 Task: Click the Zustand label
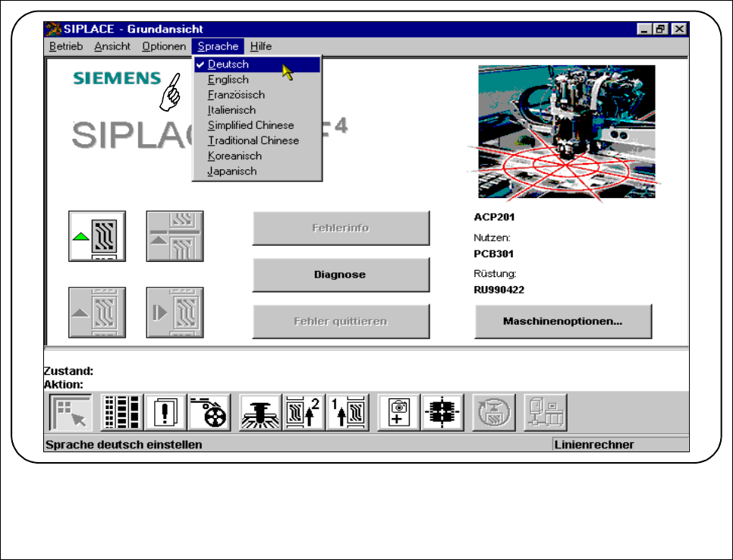[x=69, y=371]
